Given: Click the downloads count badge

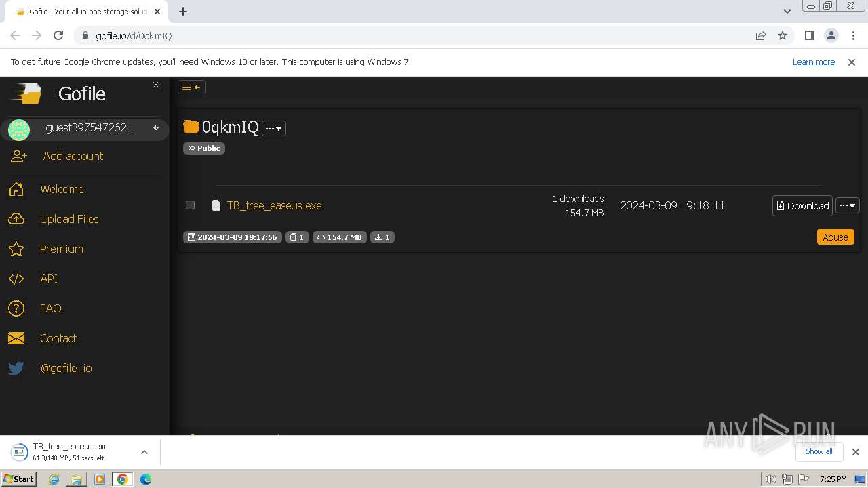Looking at the screenshot, I should pyautogui.click(x=382, y=237).
